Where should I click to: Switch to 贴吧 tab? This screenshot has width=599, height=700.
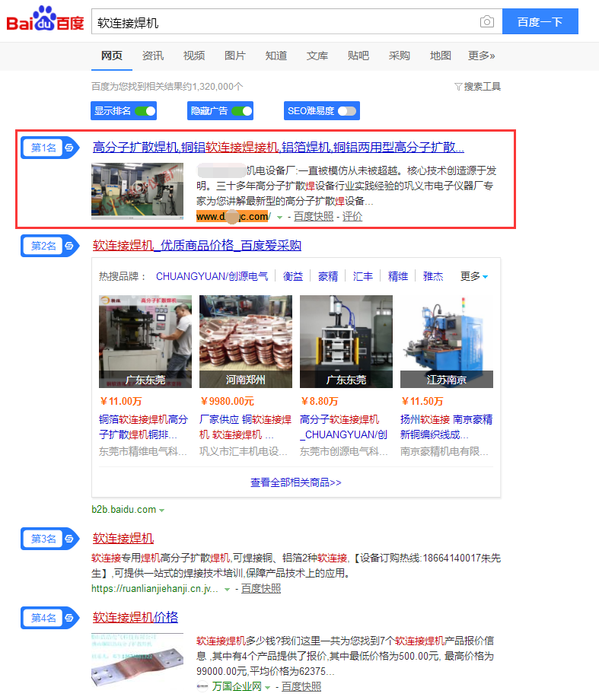tap(358, 56)
